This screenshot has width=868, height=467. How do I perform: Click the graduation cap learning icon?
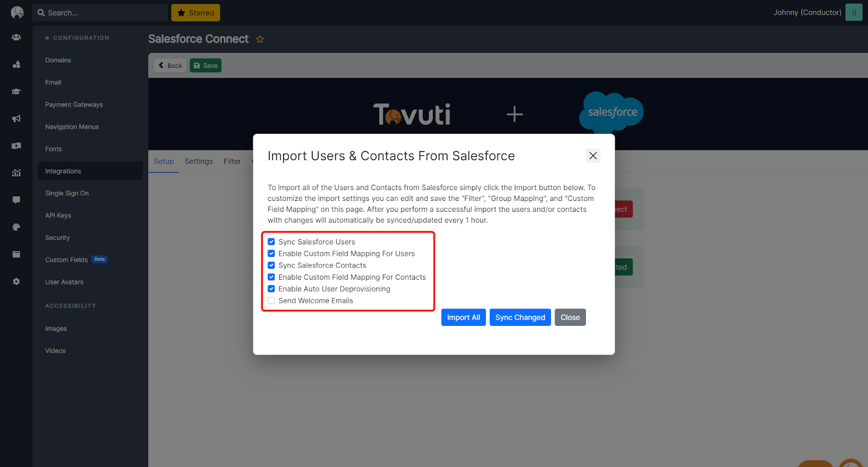(x=16, y=92)
